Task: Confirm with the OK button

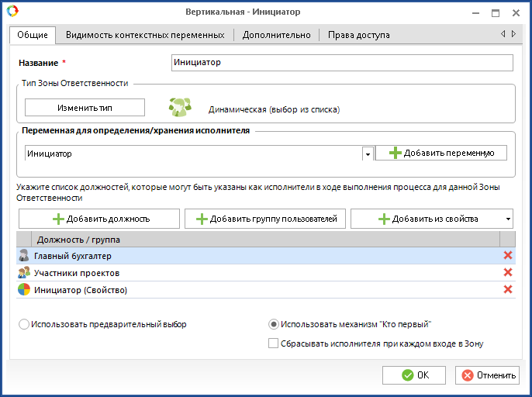Action: 414,375
